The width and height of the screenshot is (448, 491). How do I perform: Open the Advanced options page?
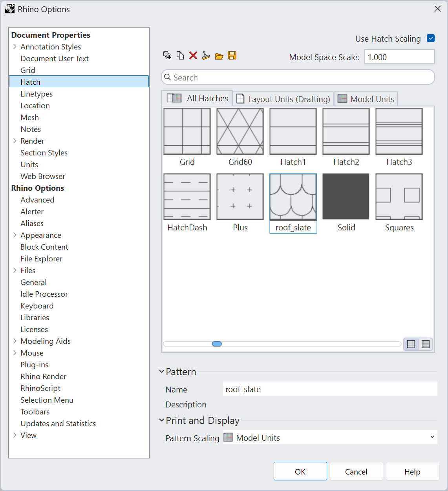point(37,200)
